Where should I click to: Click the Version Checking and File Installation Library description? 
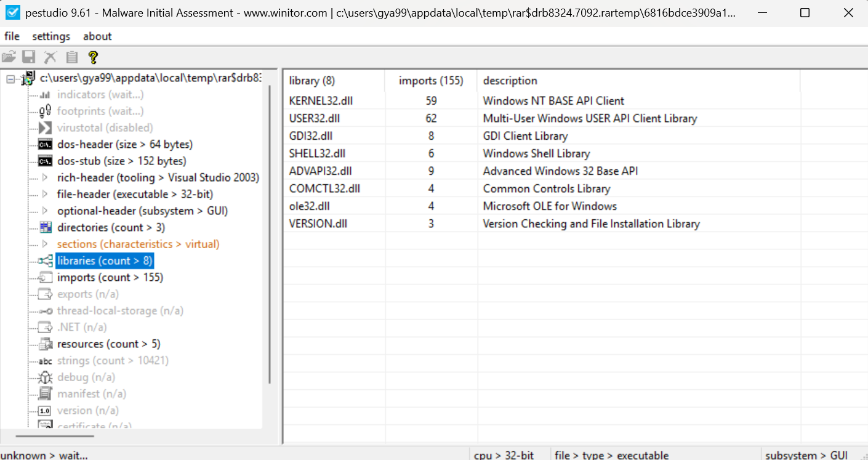point(591,224)
